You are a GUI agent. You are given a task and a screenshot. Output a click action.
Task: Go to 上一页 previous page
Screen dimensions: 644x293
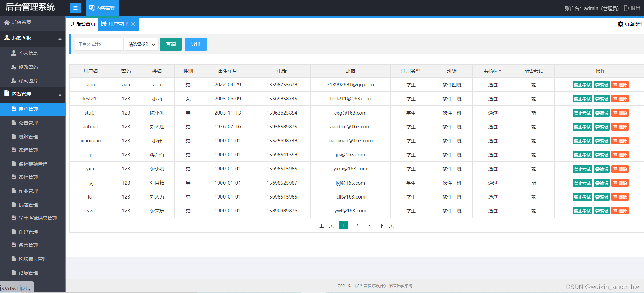pyautogui.click(x=327, y=225)
